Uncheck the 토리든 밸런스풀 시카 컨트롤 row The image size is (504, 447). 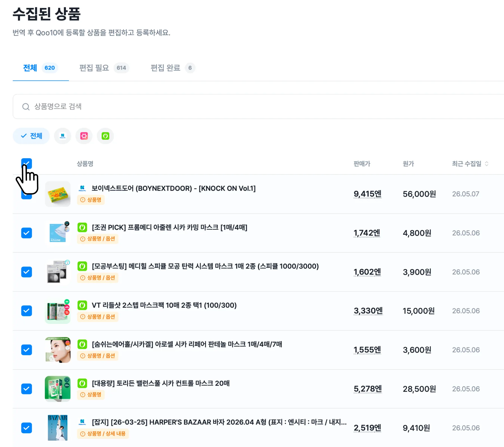[x=27, y=389]
